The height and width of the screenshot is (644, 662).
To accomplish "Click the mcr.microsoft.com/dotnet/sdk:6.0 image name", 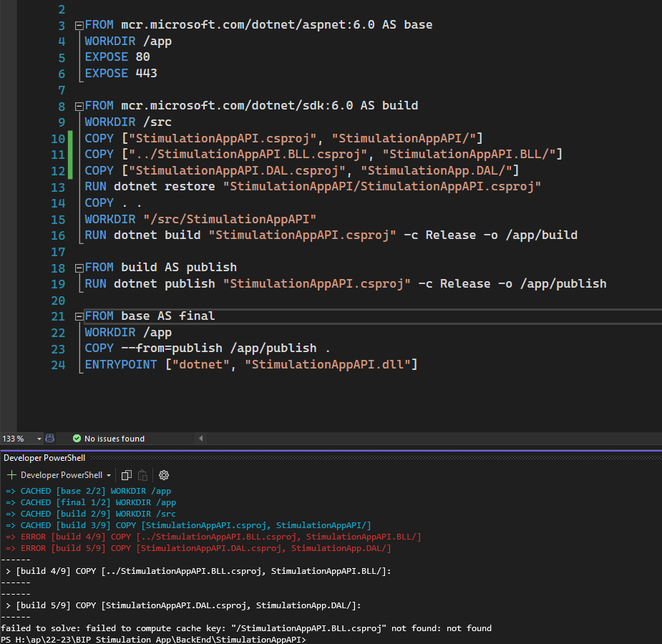I will click(x=237, y=105).
